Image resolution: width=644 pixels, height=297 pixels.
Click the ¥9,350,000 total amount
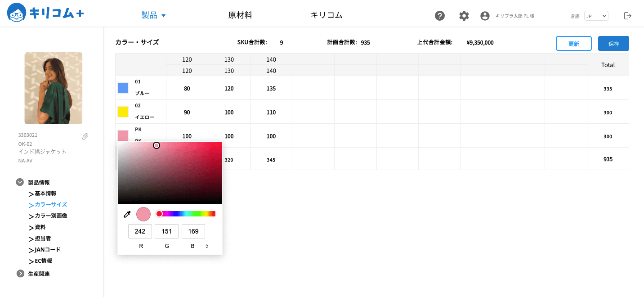click(x=480, y=43)
